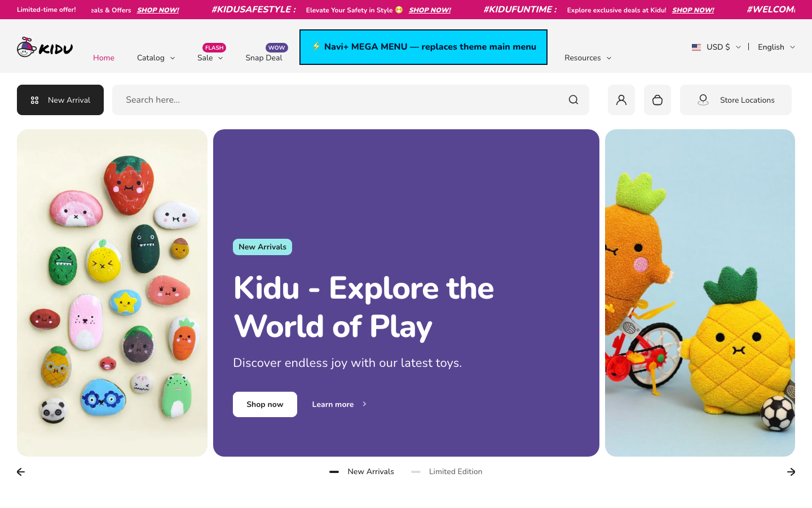Click Discover endless joy subtitle text
Viewport: 812px width, 508px height.
pos(347,363)
